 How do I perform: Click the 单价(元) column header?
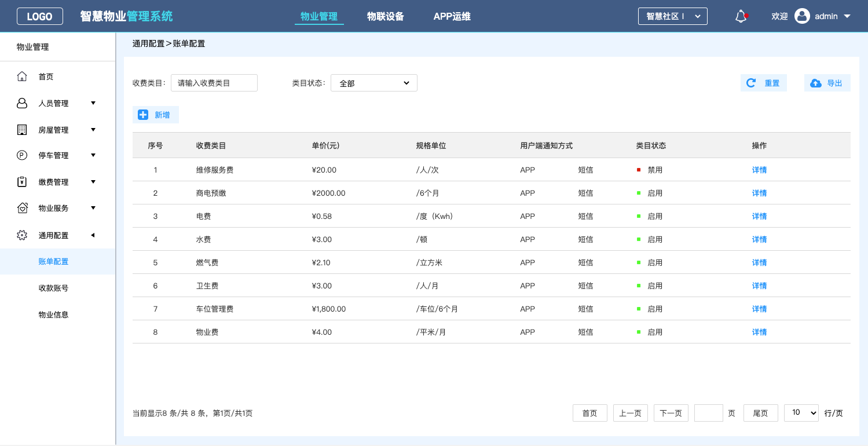[x=325, y=145]
